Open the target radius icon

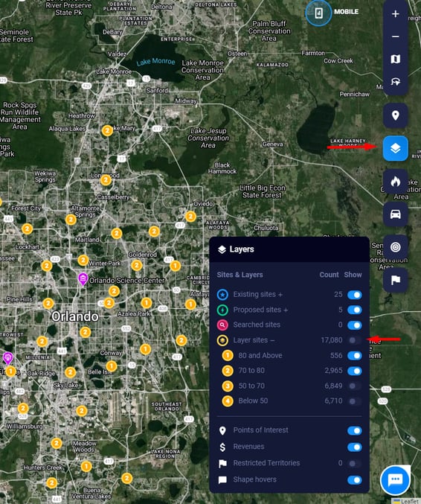point(395,247)
